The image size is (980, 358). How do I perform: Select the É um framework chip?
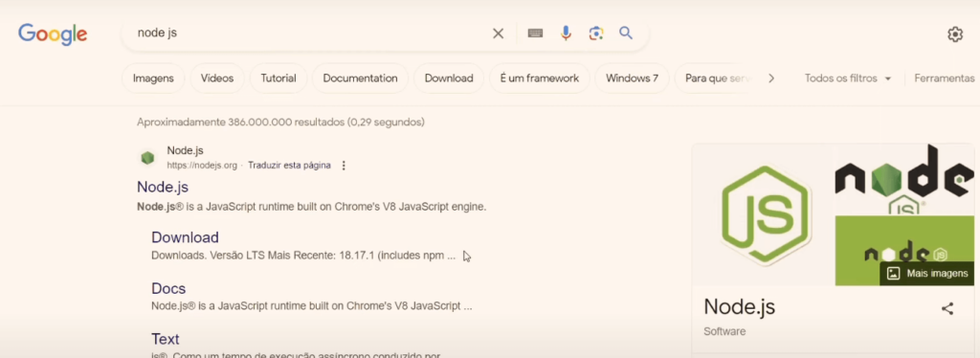(x=540, y=78)
